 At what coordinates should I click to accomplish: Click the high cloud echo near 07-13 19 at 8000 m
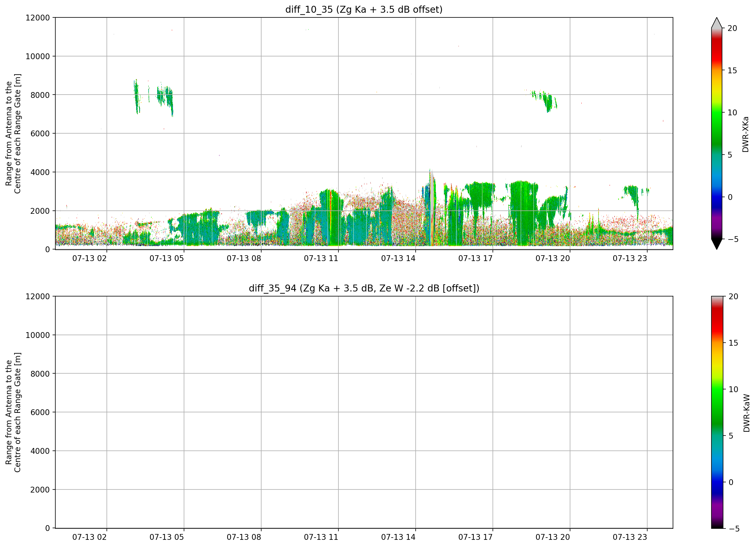(x=545, y=101)
